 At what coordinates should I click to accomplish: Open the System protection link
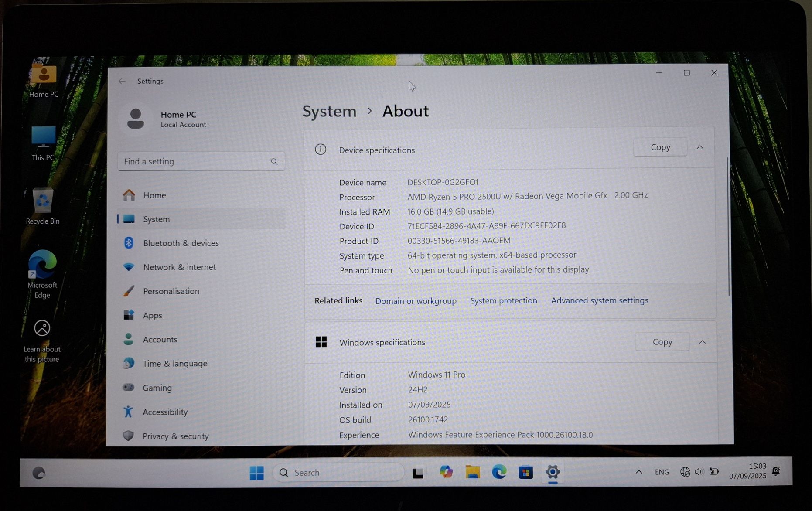pos(504,300)
